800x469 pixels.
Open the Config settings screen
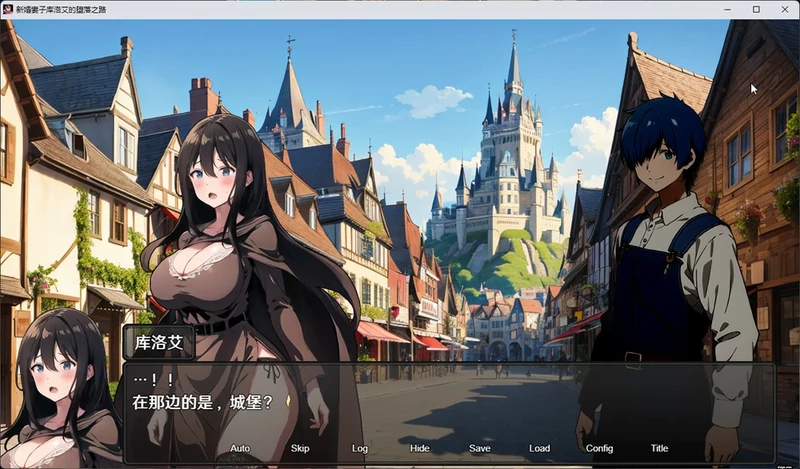point(599,448)
